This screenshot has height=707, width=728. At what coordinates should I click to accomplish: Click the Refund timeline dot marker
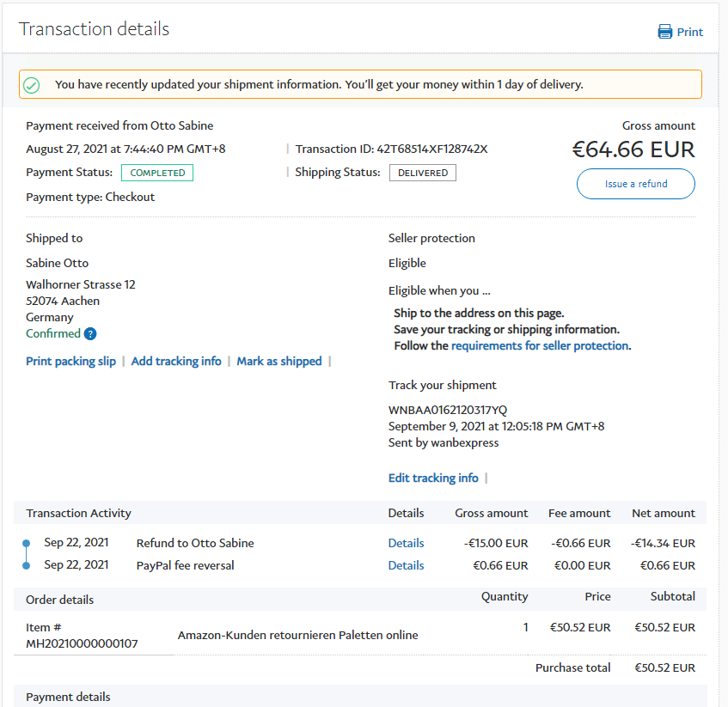click(x=26, y=543)
